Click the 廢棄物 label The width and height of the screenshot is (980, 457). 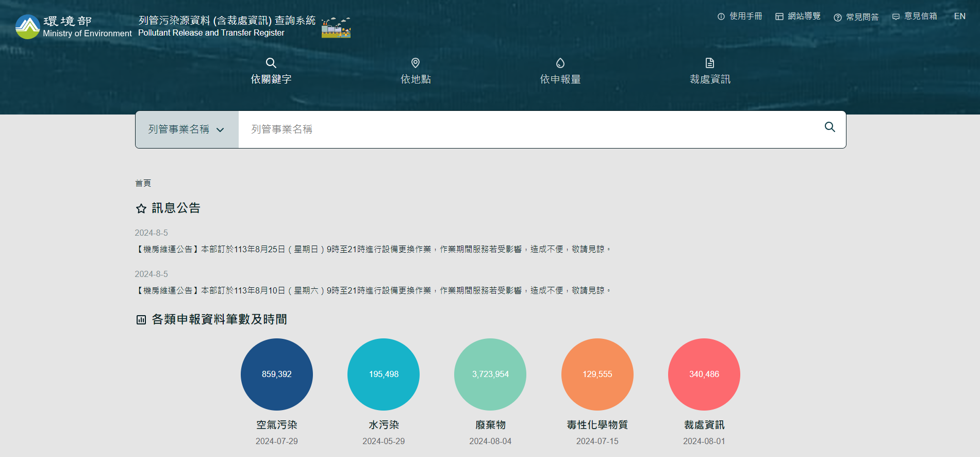(490, 425)
